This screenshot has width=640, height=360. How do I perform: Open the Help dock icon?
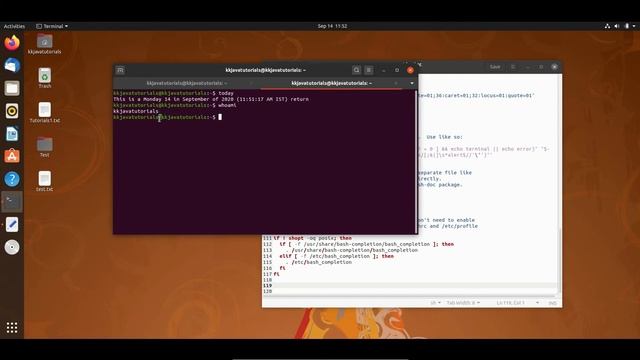tap(12, 179)
